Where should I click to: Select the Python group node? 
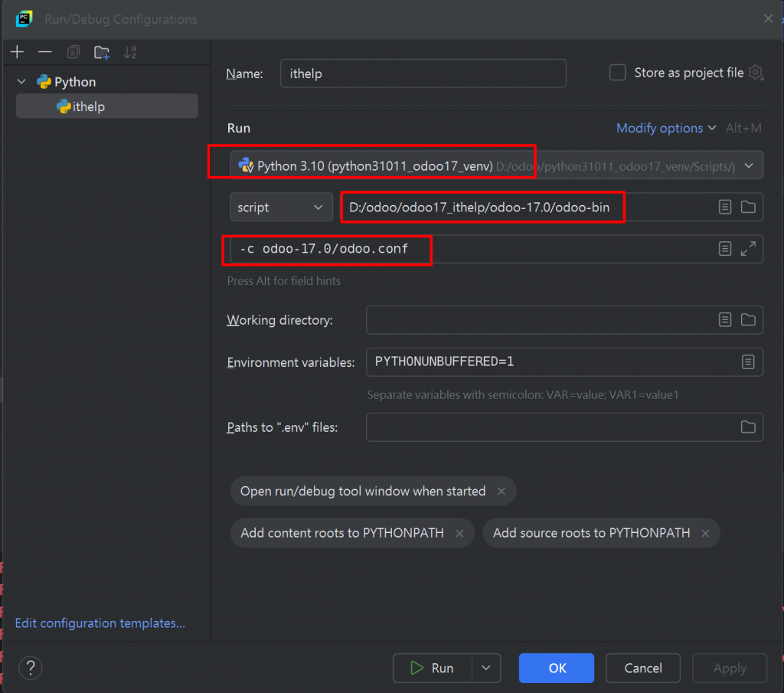(x=66, y=81)
